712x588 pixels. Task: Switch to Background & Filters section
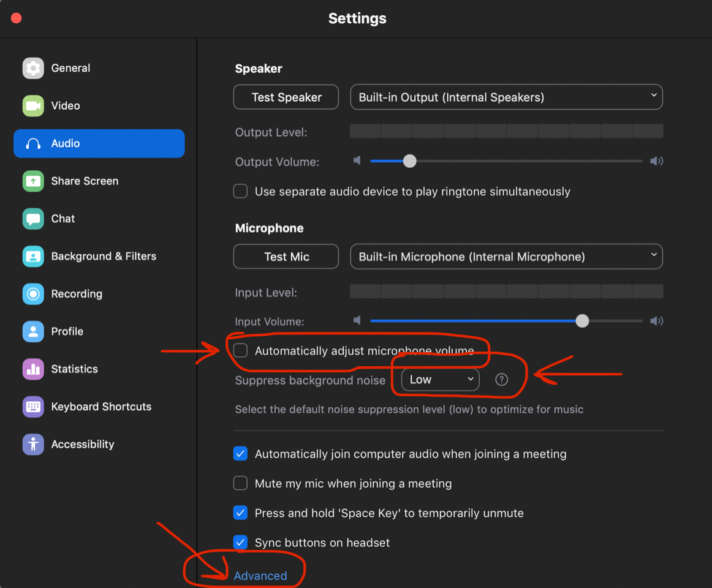[104, 257]
